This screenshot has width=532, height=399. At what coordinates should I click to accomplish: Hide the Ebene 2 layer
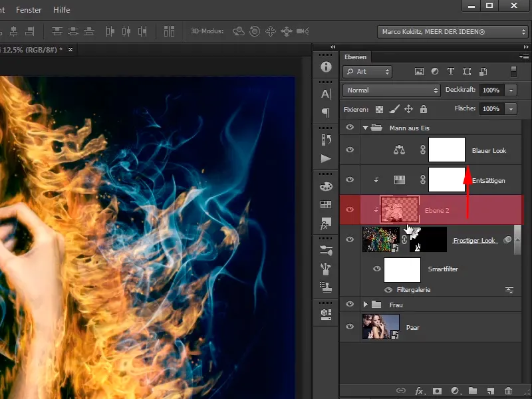[350, 209]
